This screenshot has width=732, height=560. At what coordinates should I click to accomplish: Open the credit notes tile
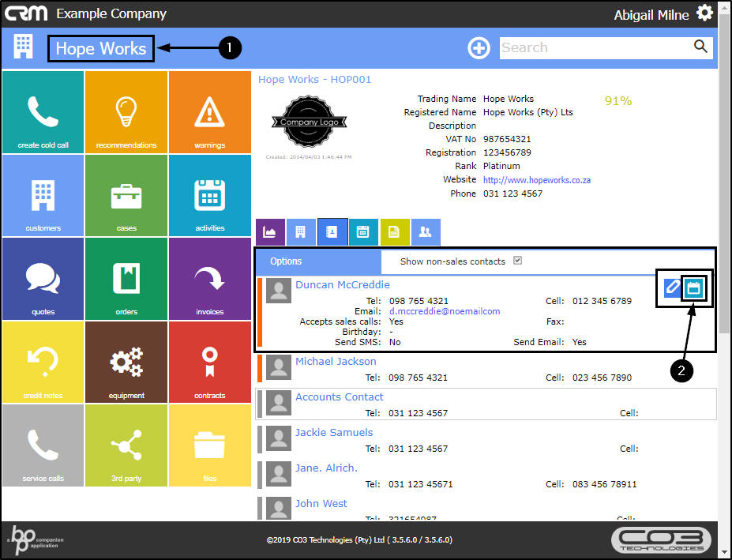(43, 362)
